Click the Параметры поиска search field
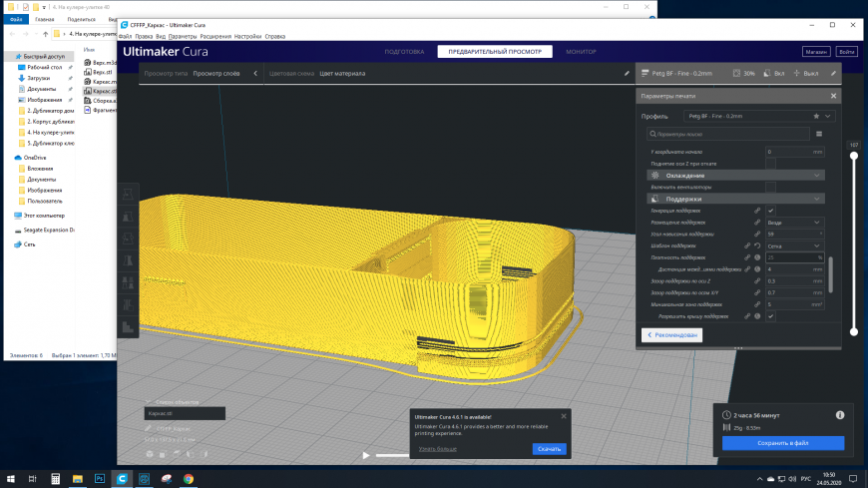868x488 pixels. coord(728,134)
